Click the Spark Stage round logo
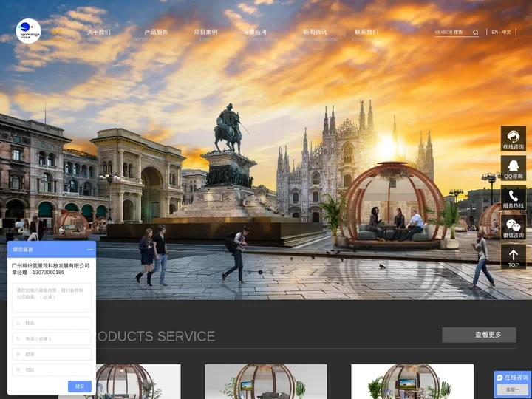The height and width of the screenshot is (399, 532). 28,31
